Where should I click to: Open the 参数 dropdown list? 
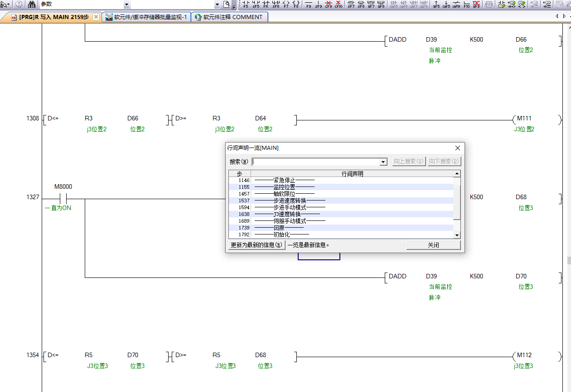[x=126, y=5]
